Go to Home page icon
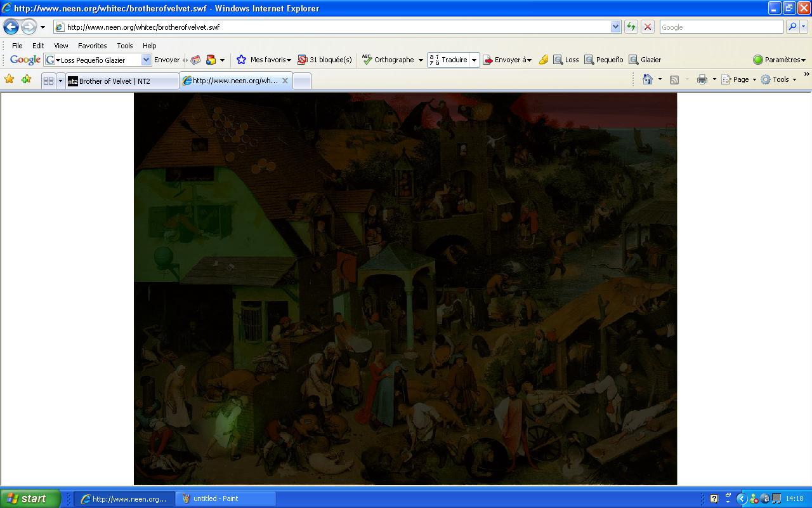The height and width of the screenshot is (508, 812). point(648,79)
